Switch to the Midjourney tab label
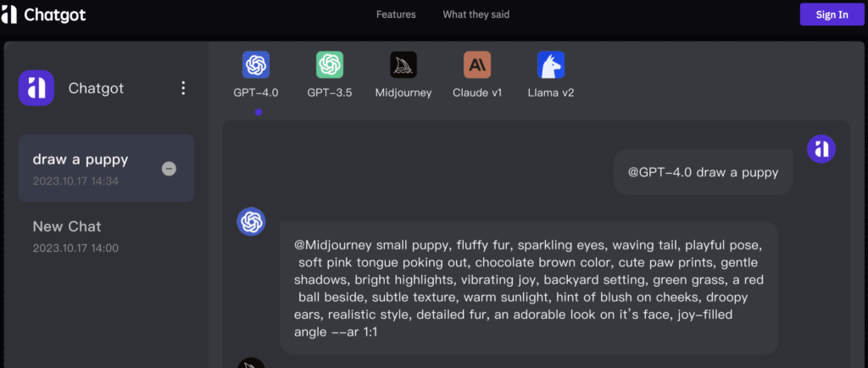 (x=403, y=93)
